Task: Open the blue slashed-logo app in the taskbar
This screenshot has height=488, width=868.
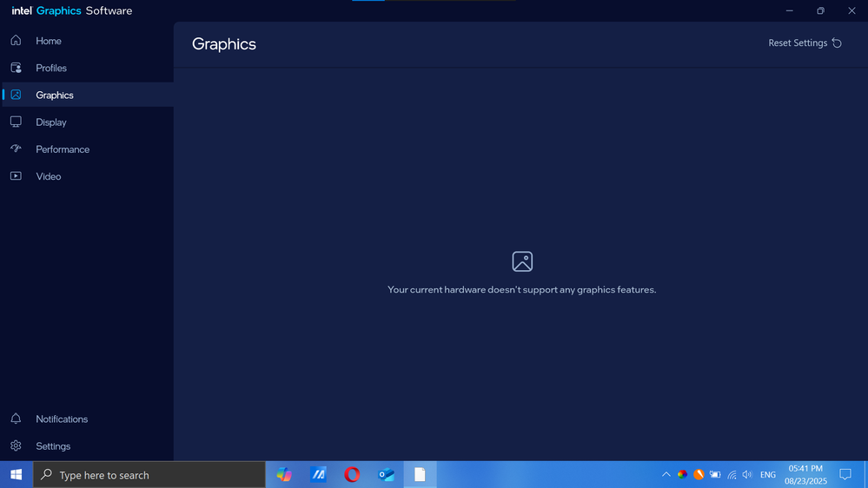Action: click(x=318, y=475)
